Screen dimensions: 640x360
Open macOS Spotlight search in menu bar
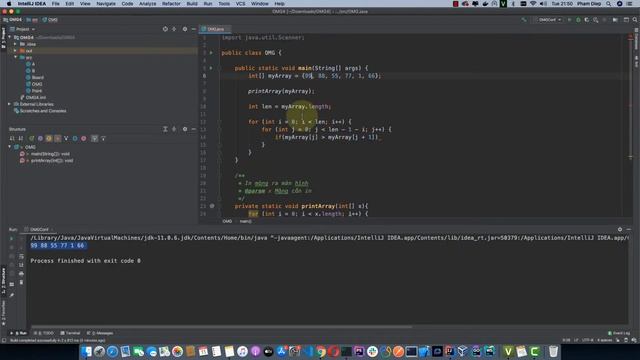coord(608,4)
